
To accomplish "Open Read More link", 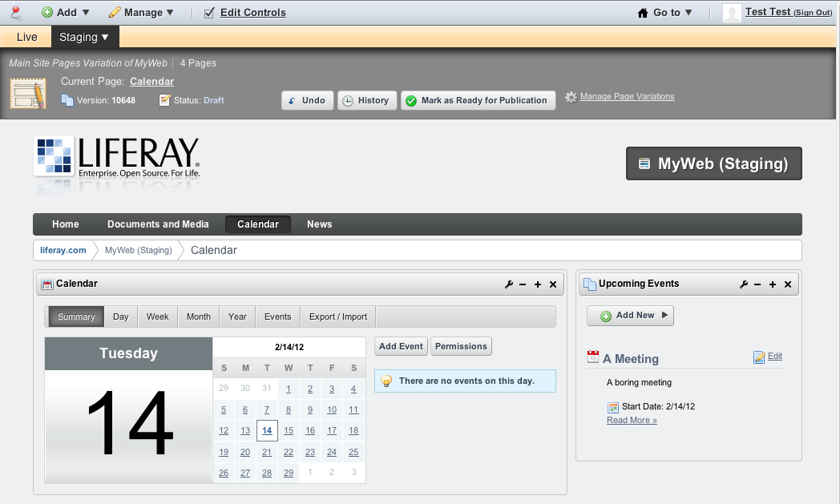I will 632,421.
